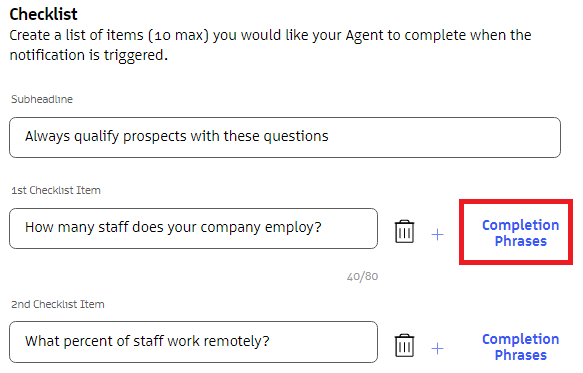Focus the Subheadline text field
The width and height of the screenshot is (583, 373).
pyautogui.click(x=285, y=137)
